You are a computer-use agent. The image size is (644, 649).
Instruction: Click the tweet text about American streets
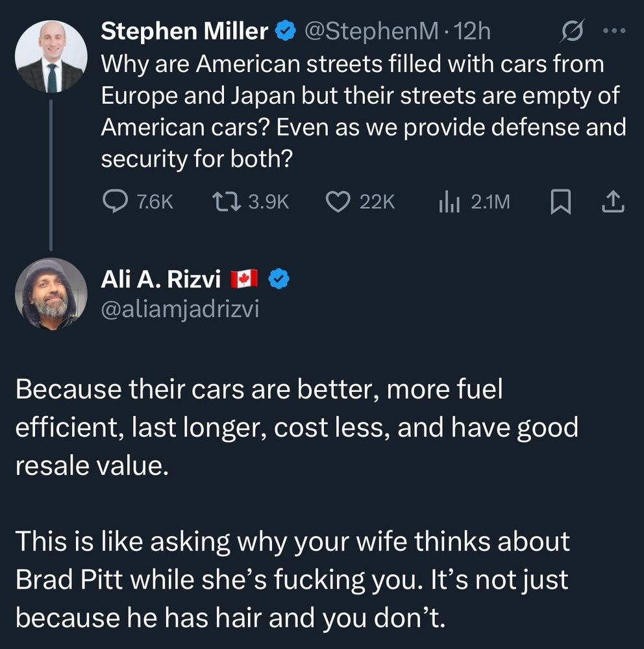(x=360, y=111)
